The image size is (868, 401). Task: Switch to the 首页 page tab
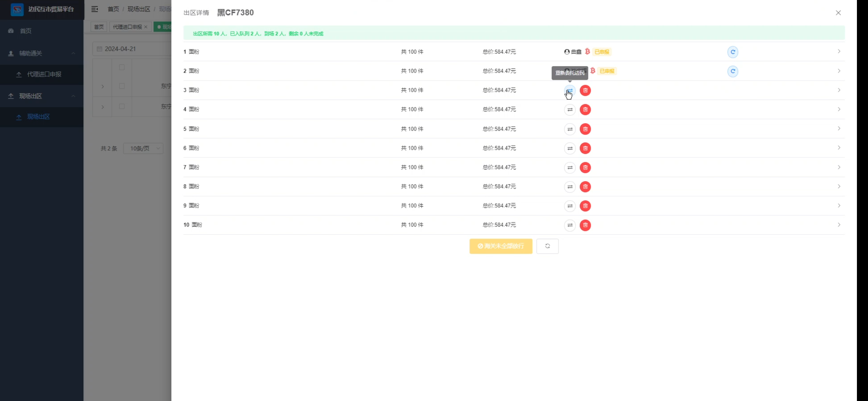(99, 27)
